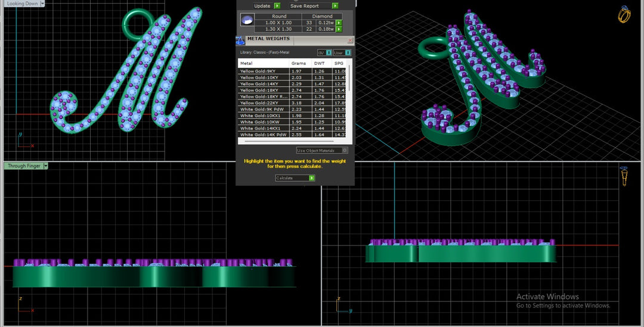The height and width of the screenshot is (327, 644).
Task: Click green arrow for the 0.18tw diamond row
Action: click(x=339, y=29)
